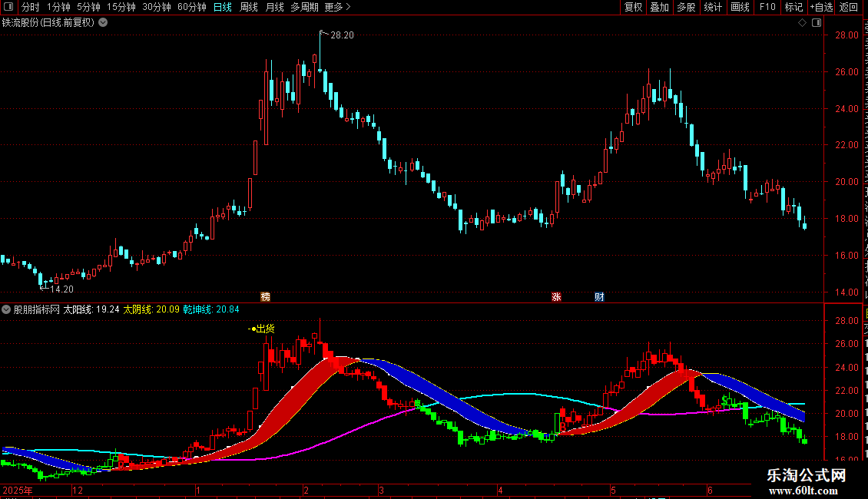868x499 pixels.
Task: Click the month 6 label on time axis
Action: 710,490
